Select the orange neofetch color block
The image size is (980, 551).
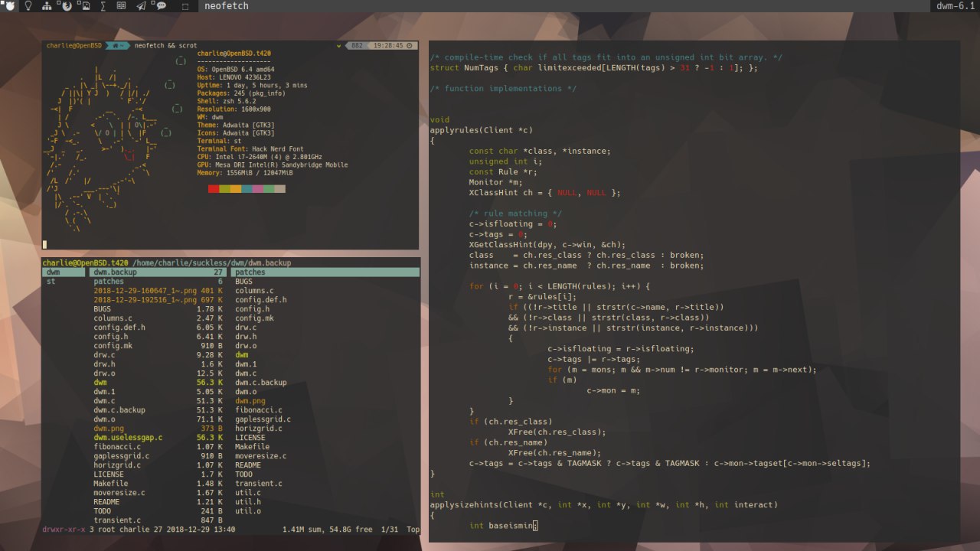click(x=236, y=189)
